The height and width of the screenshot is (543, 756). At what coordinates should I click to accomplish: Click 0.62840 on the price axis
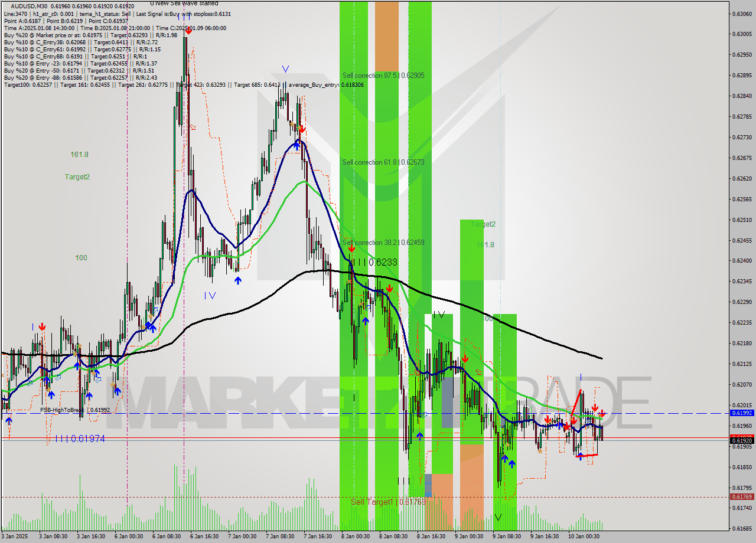(x=742, y=96)
